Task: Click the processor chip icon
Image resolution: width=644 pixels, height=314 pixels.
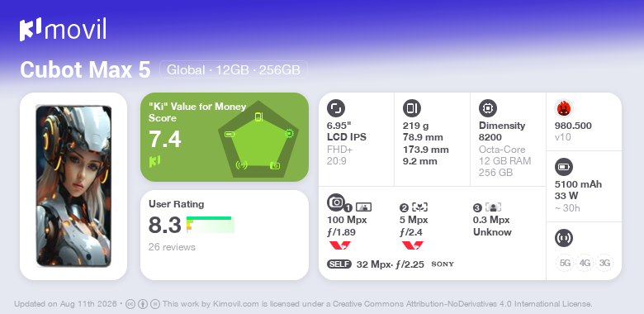Action: click(x=488, y=108)
